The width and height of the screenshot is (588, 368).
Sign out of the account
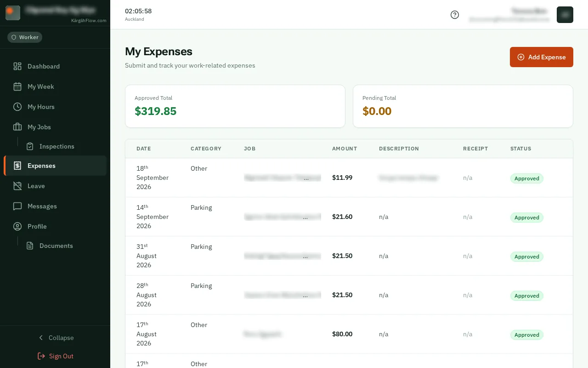[55, 356]
